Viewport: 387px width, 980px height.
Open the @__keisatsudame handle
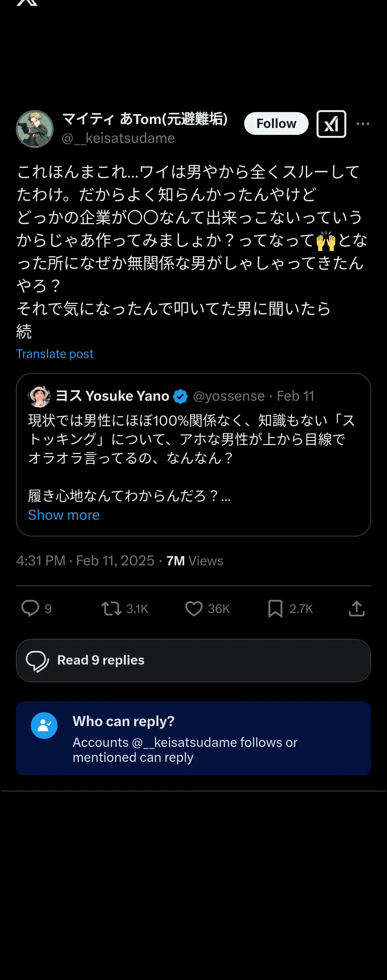point(118,138)
